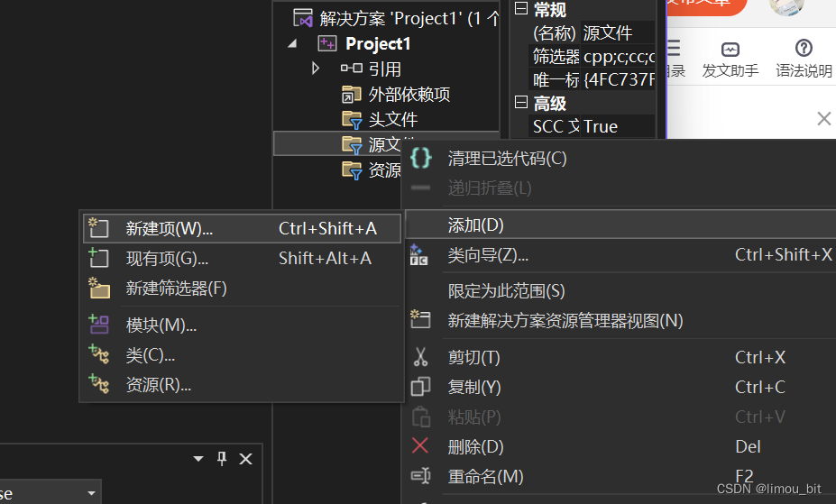The width and height of the screenshot is (836, 504).
Task: Select 新建筛选器(F) menu entry
Action: (x=242, y=289)
